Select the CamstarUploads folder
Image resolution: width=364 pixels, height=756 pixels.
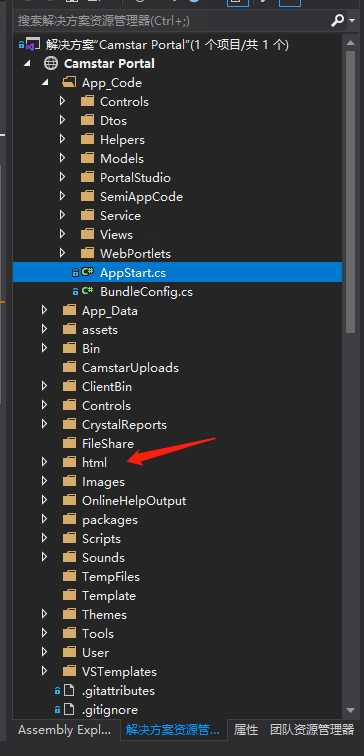(x=130, y=367)
